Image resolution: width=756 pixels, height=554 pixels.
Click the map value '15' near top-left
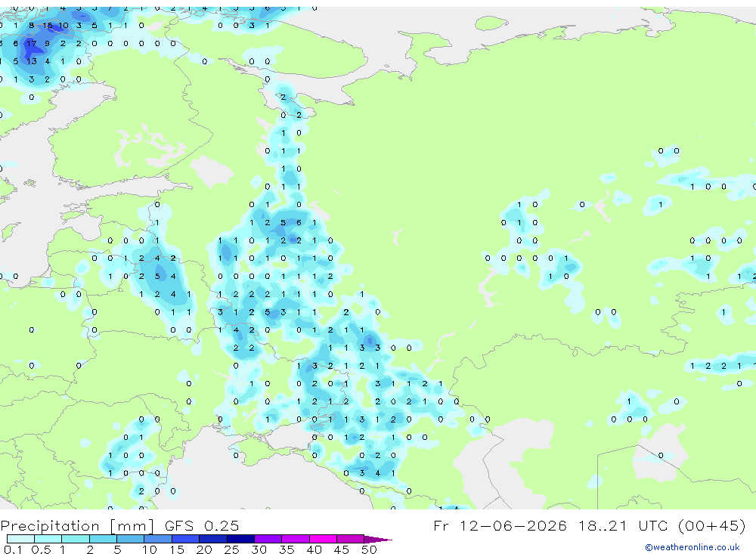pyautogui.click(x=47, y=26)
